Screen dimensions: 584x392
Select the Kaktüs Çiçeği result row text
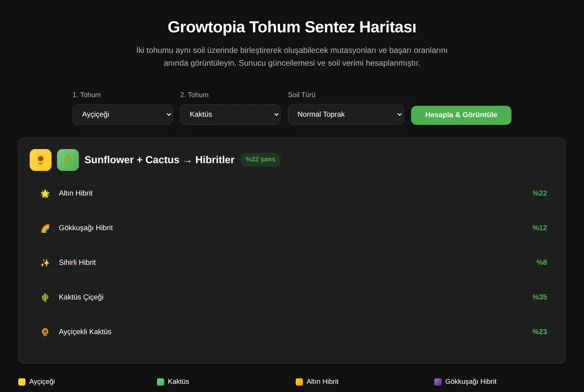(81, 297)
